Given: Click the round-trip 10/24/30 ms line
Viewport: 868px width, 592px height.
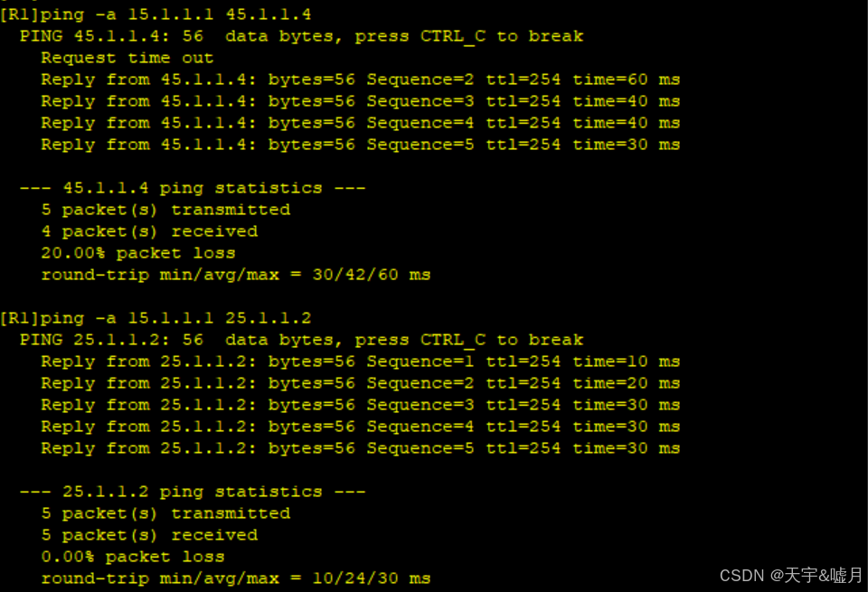Looking at the screenshot, I should coord(236,578).
